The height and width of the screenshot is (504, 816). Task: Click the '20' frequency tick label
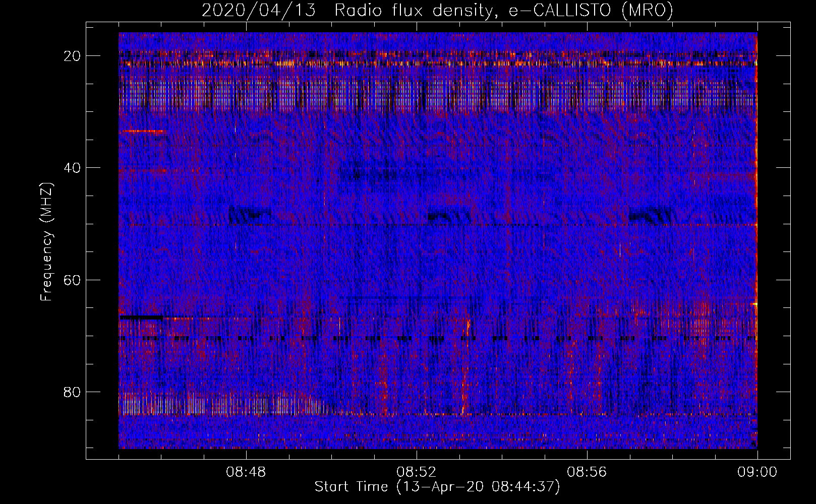tap(73, 56)
